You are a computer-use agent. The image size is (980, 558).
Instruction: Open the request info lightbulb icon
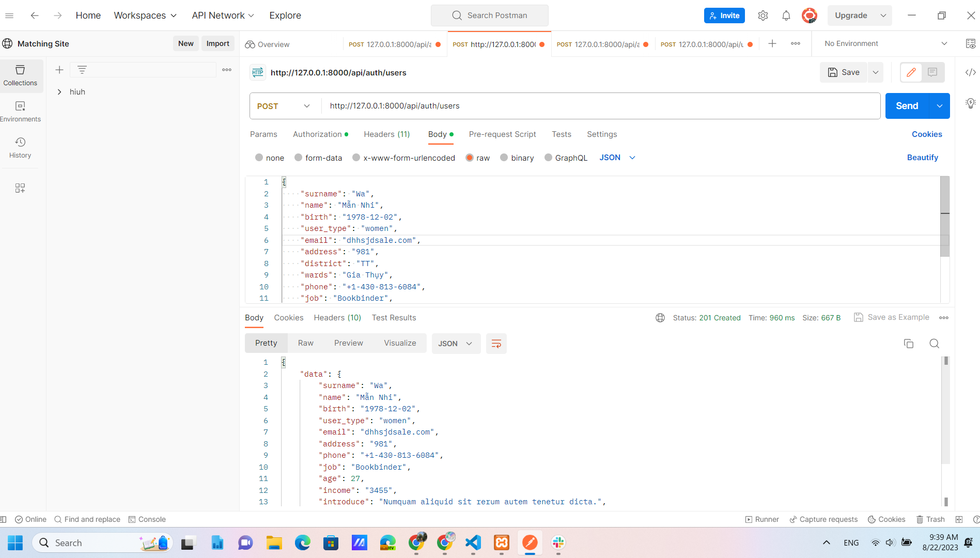point(971,103)
